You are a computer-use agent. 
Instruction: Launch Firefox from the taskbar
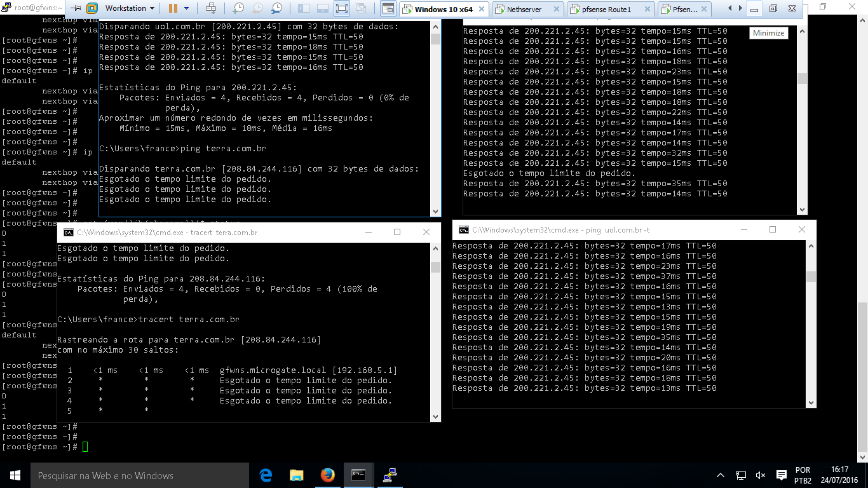tap(327, 475)
